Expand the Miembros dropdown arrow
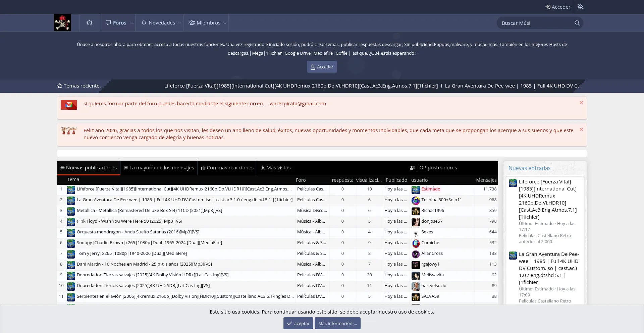Screen dimensions: 644x333 (225, 23)
